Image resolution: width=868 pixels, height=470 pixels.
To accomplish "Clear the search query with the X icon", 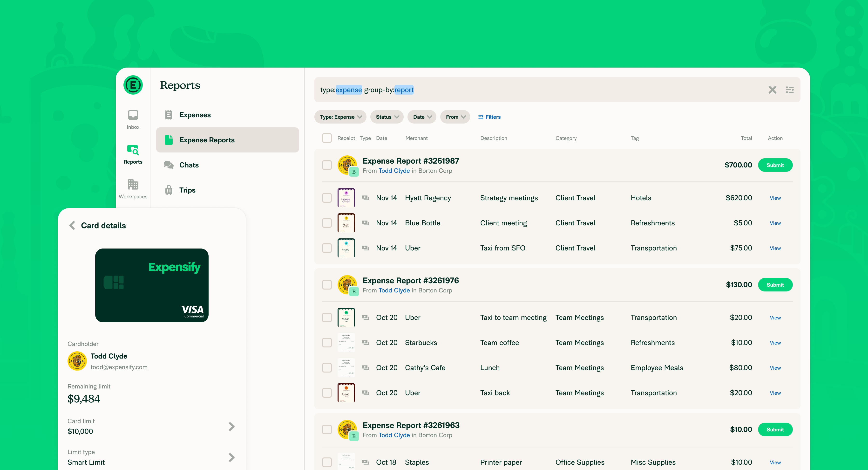I will 772,90.
